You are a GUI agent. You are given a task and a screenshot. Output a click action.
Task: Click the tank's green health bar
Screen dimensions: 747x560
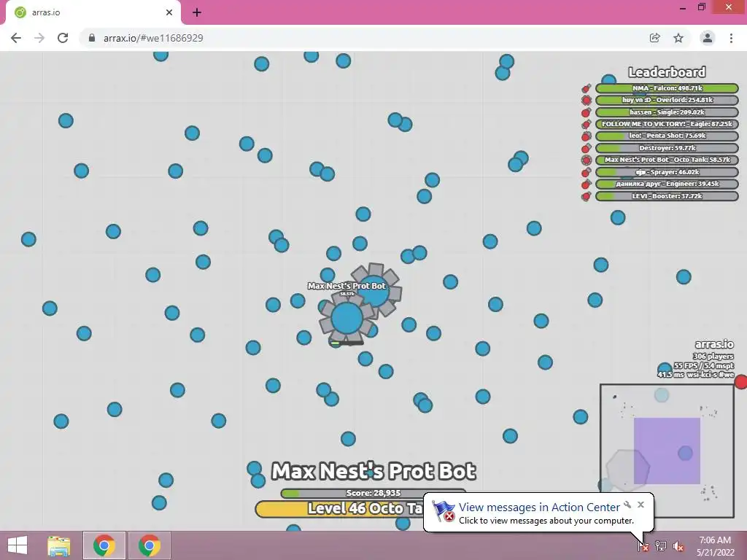[347, 343]
